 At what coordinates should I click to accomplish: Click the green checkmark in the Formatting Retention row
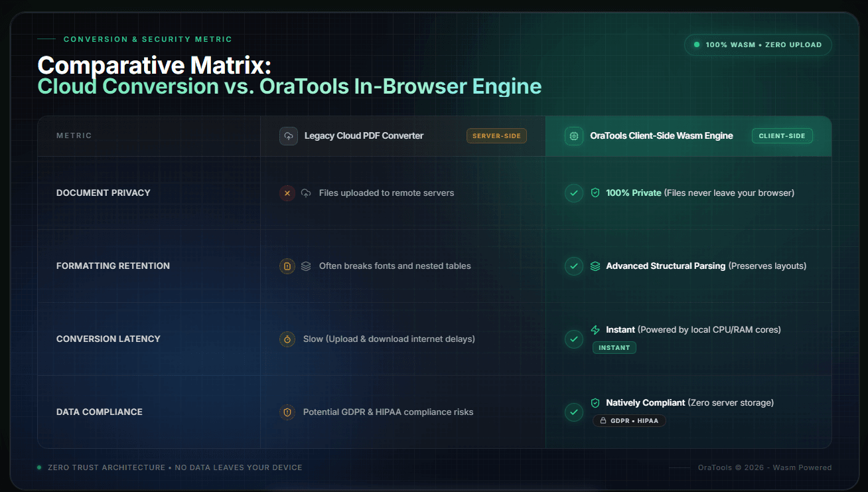574,266
